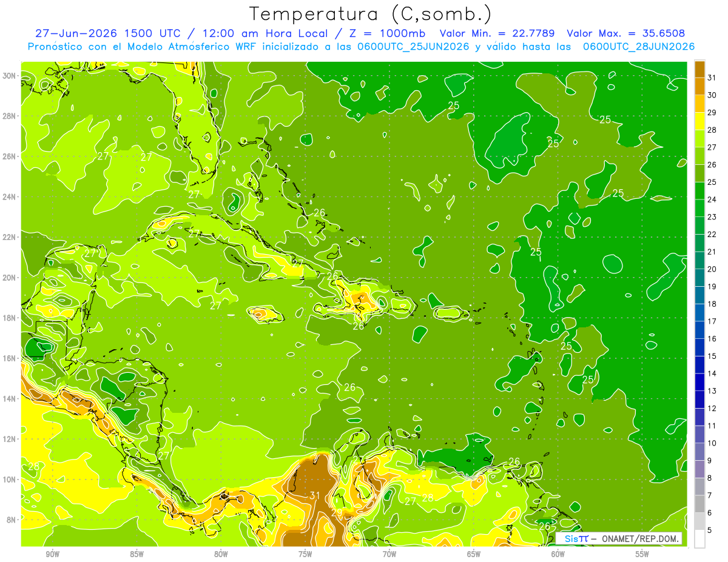Image resolution: width=728 pixels, height=562 pixels.
Task: Click the 28N latitude axis label
Action: pyautogui.click(x=9, y=116)
